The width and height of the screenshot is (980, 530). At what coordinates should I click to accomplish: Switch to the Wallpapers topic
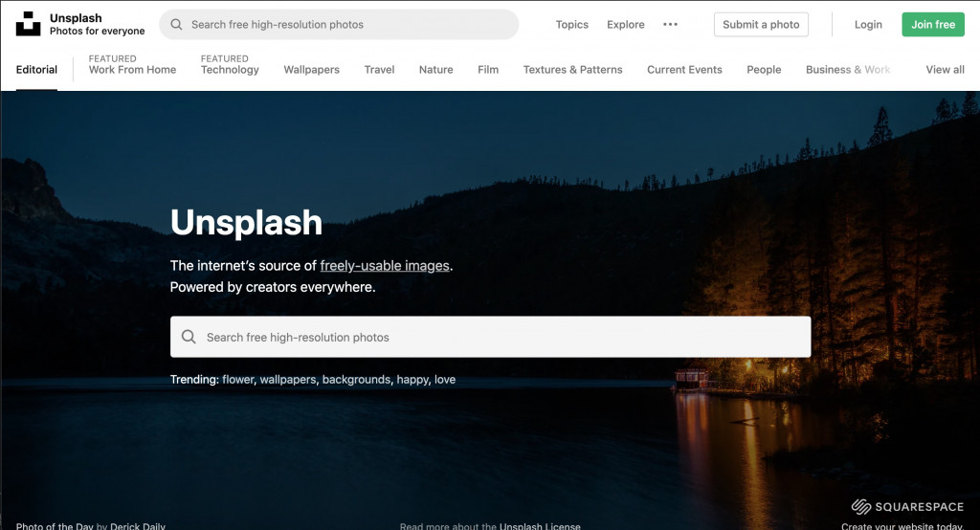click(x=311, y=70)
